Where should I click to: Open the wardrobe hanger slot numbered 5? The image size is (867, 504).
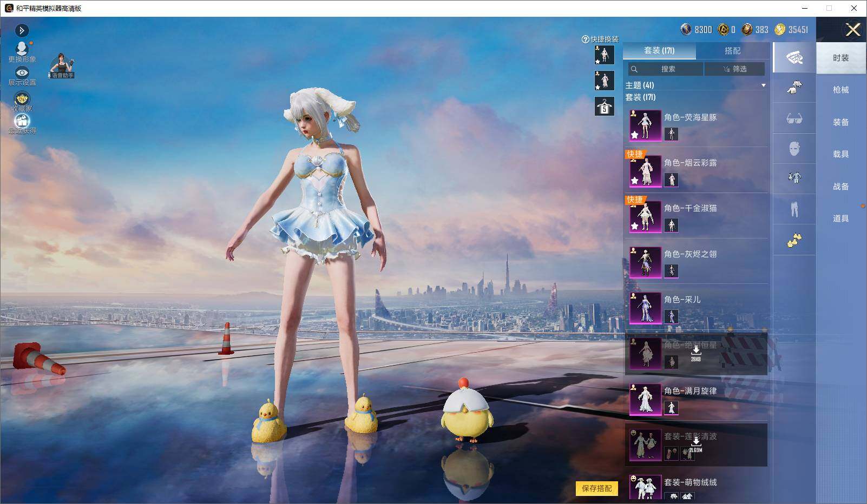pos(604,106)
